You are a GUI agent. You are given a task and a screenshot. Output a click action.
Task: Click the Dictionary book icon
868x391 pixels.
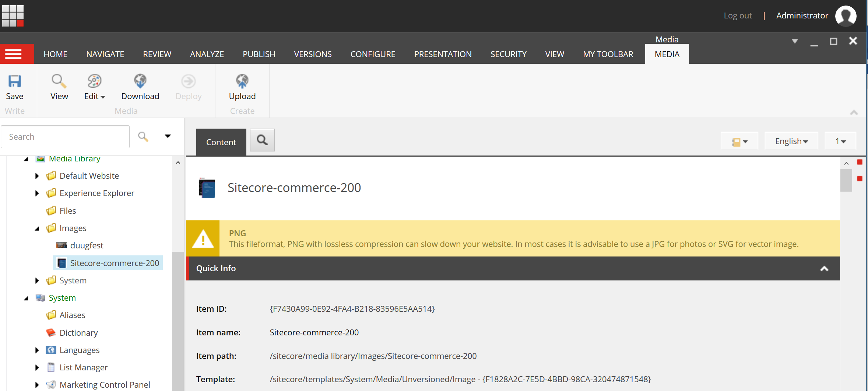point(51,332)
